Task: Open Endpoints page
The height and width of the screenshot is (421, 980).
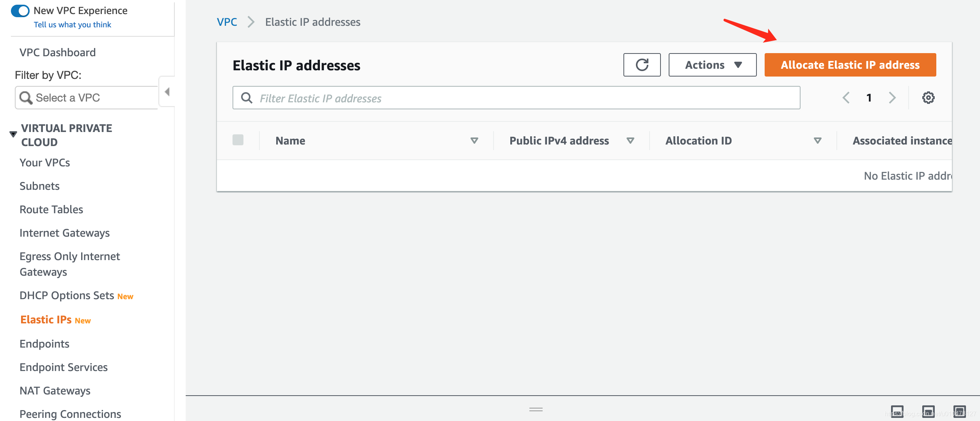Action: click(x=44, y=344)
